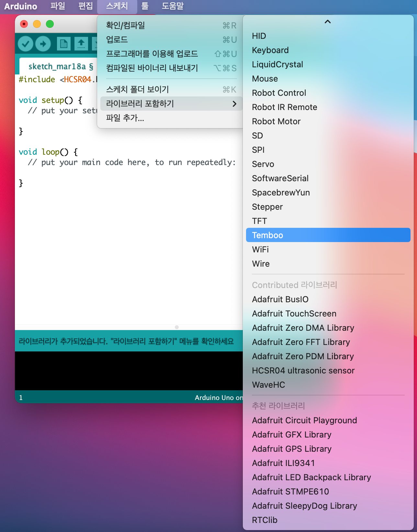This screenshot has height=532, width=417.
Task: Open the 파일 menu in menu bar
Action: click(58, 6)
